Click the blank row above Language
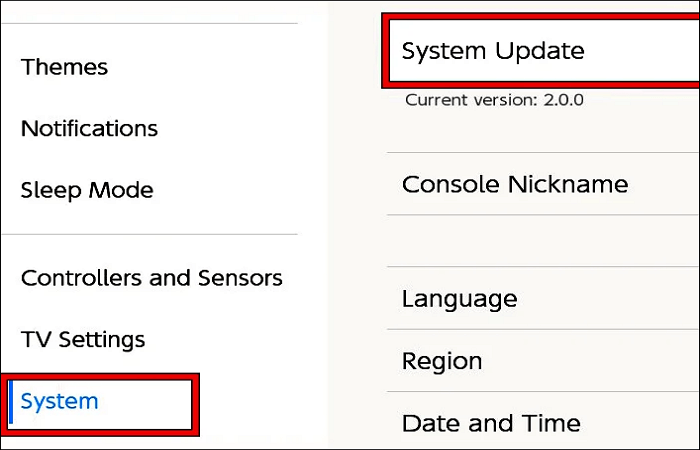This screenshot has width=700, height=450. [x=540, y=240]
